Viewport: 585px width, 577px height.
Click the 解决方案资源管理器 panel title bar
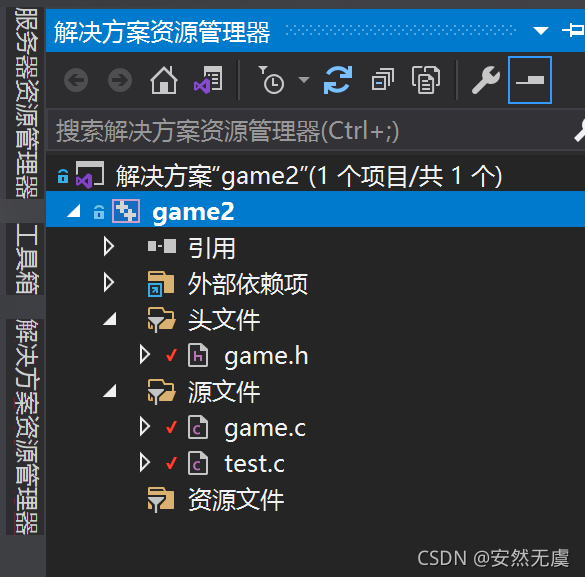315,31
